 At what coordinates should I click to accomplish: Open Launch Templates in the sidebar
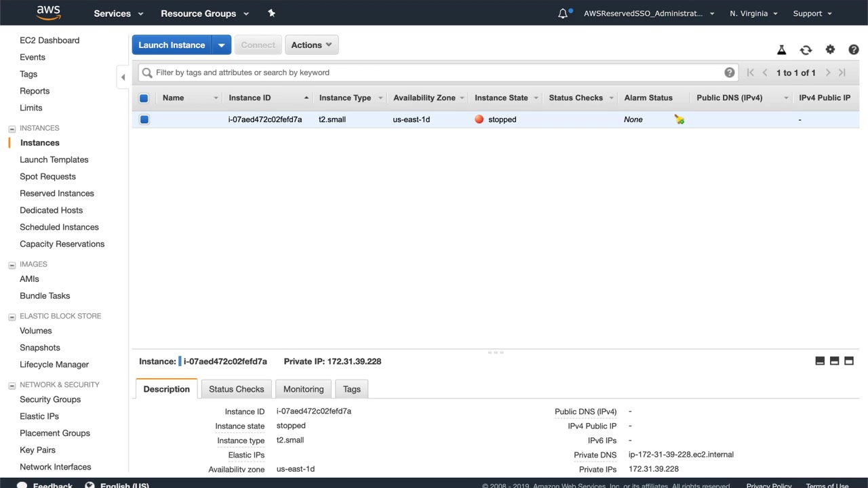pos(54,160)
